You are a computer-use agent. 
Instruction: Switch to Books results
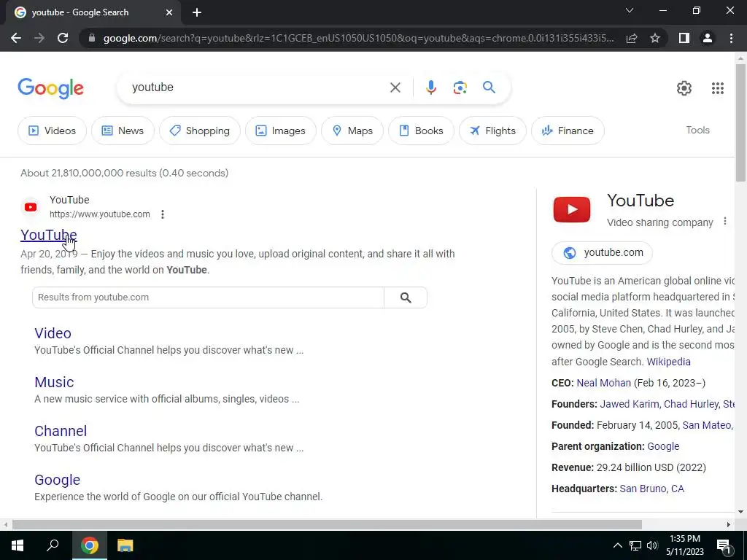pyautogui.click(x=421, y=131)
